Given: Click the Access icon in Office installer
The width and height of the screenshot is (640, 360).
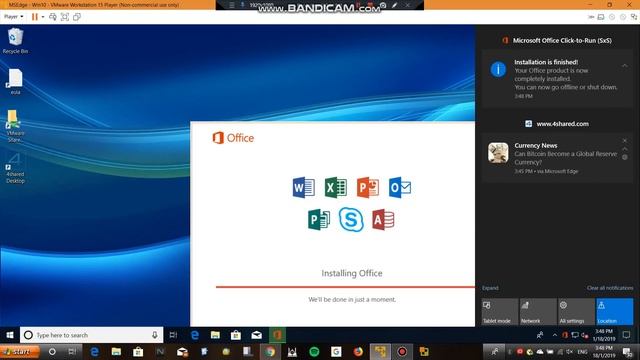Looking at the screenshot, I should [x=383, y=220].
